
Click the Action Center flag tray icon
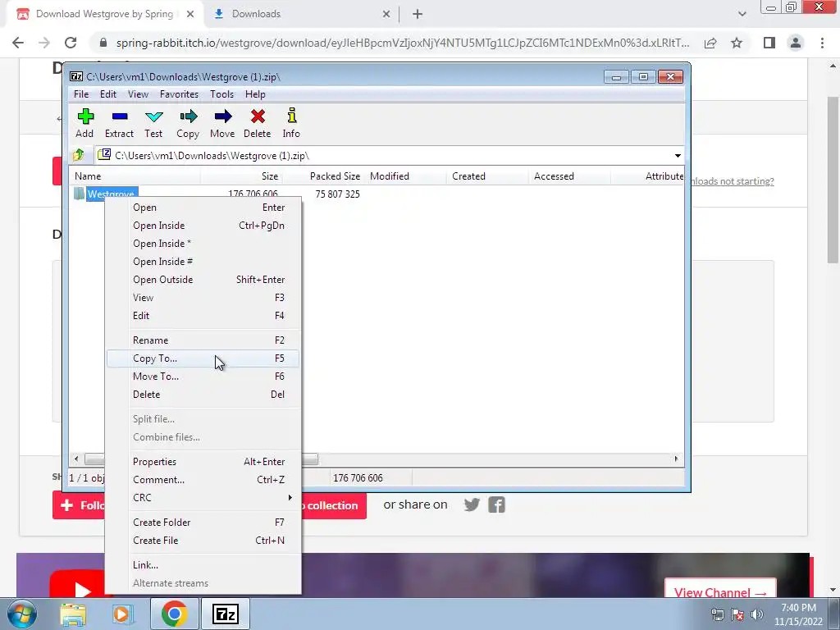click(737, 614)
